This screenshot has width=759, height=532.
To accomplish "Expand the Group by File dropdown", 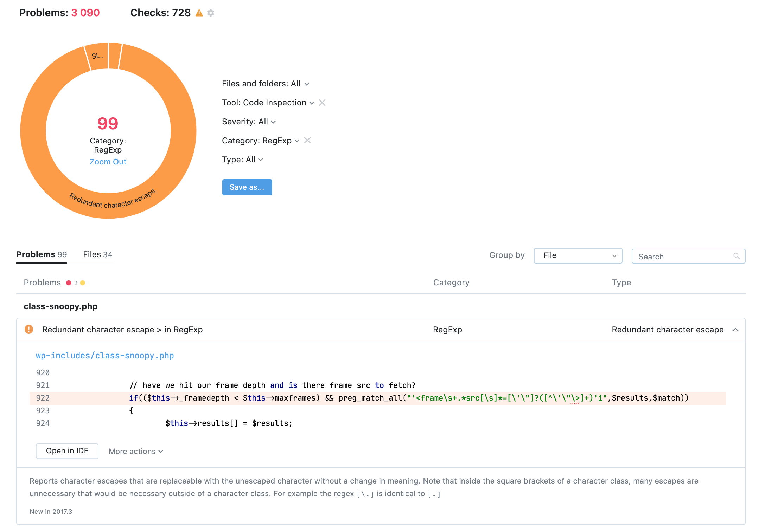I will 577,255.
